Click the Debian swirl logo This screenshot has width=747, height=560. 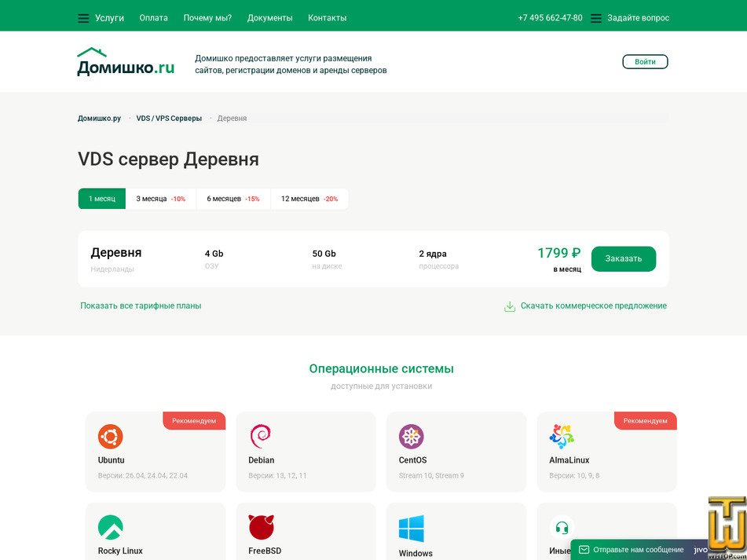click(260, 436)
